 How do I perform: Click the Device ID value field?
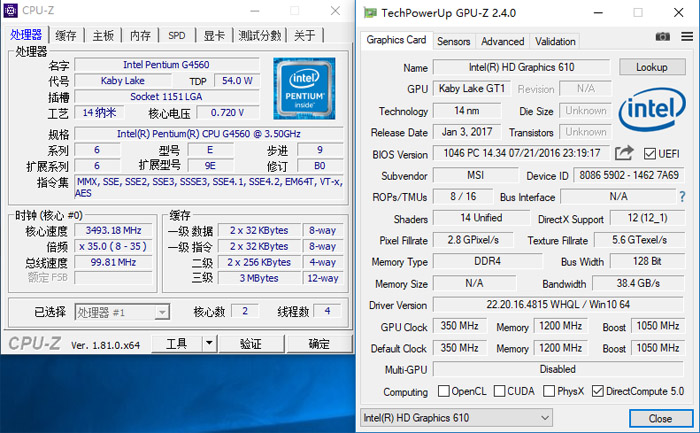pos(629,175)
